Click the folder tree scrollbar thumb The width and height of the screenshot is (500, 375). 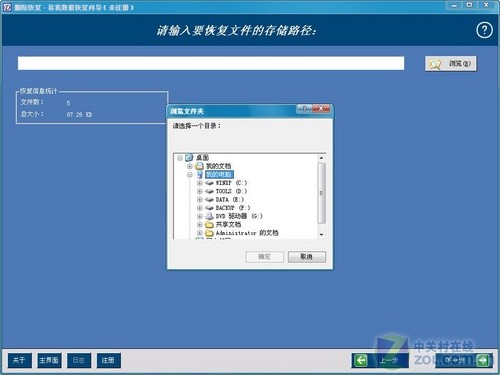click(x=322, y=193)
